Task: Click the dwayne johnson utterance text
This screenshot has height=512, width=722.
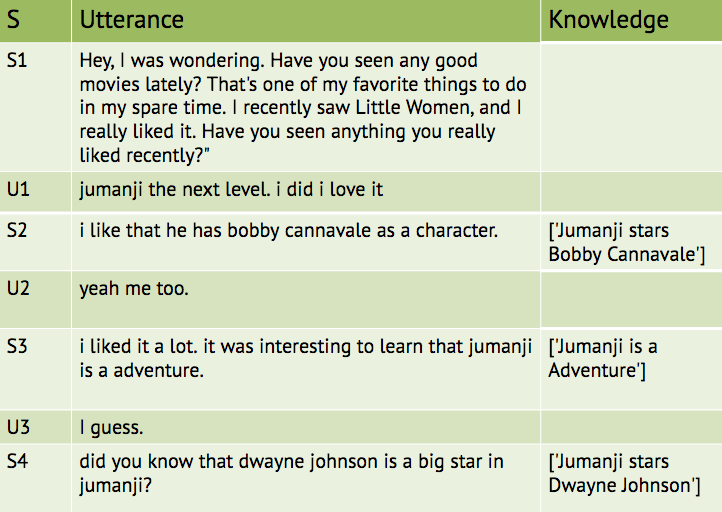Action: (291, 473)
